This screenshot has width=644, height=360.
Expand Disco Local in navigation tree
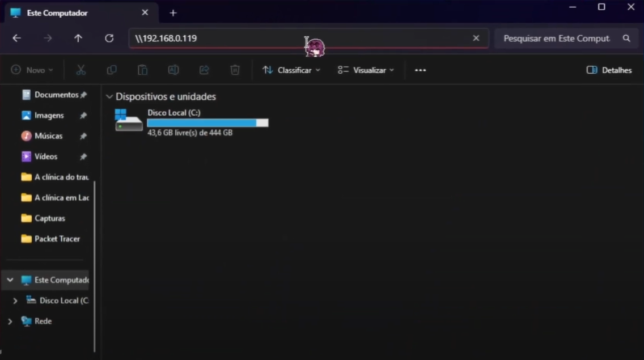coord(15,301)
